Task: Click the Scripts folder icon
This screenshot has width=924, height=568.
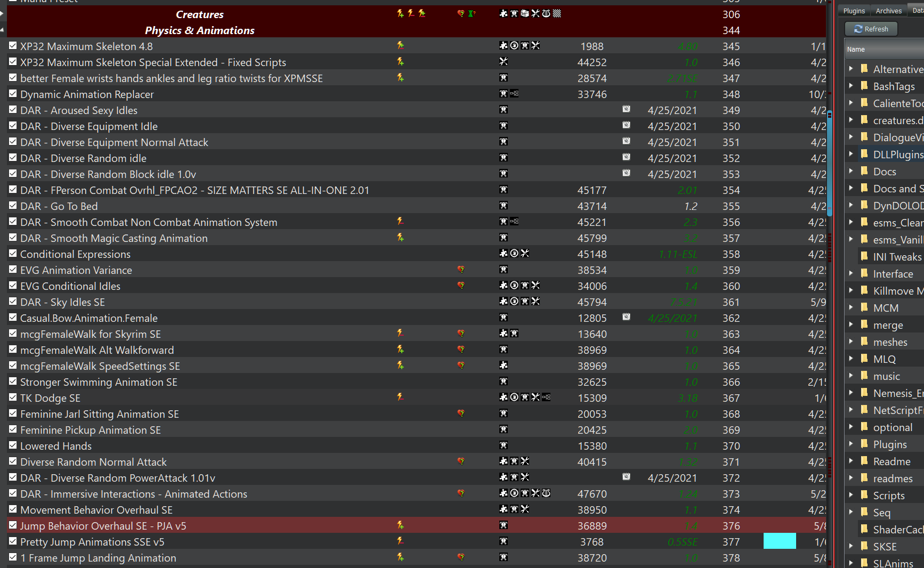Action: (x=864, y=495)
